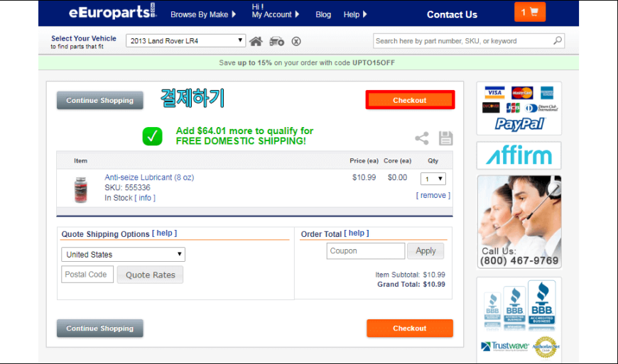
Task: Focus the Coupon input field
Action: click(365, 250)
